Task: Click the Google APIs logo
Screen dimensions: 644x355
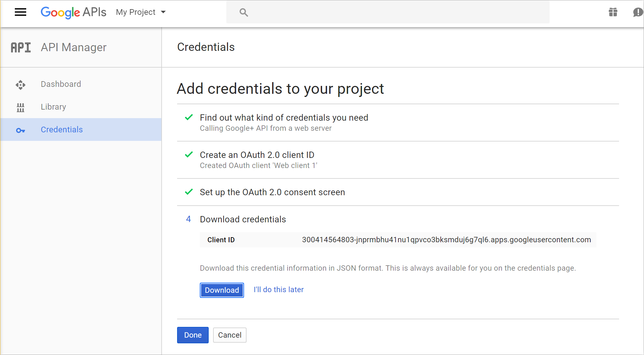Action: pos(73,12)
